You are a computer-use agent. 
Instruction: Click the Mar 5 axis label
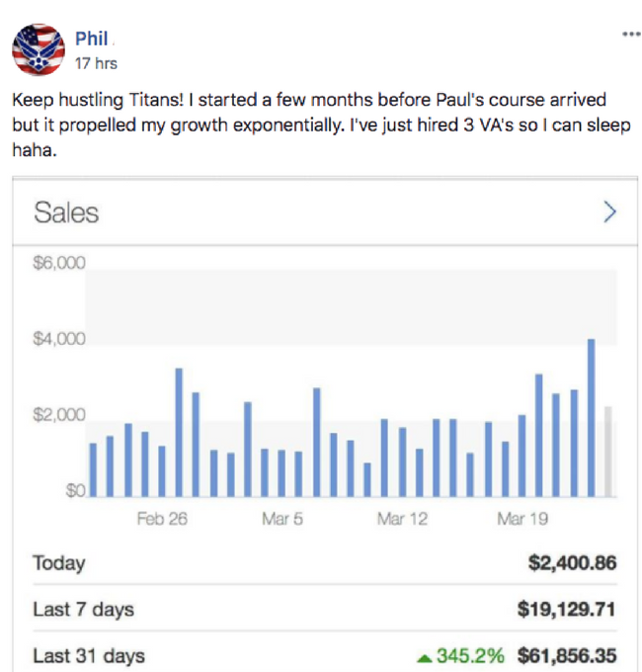(x=282, y=519)
